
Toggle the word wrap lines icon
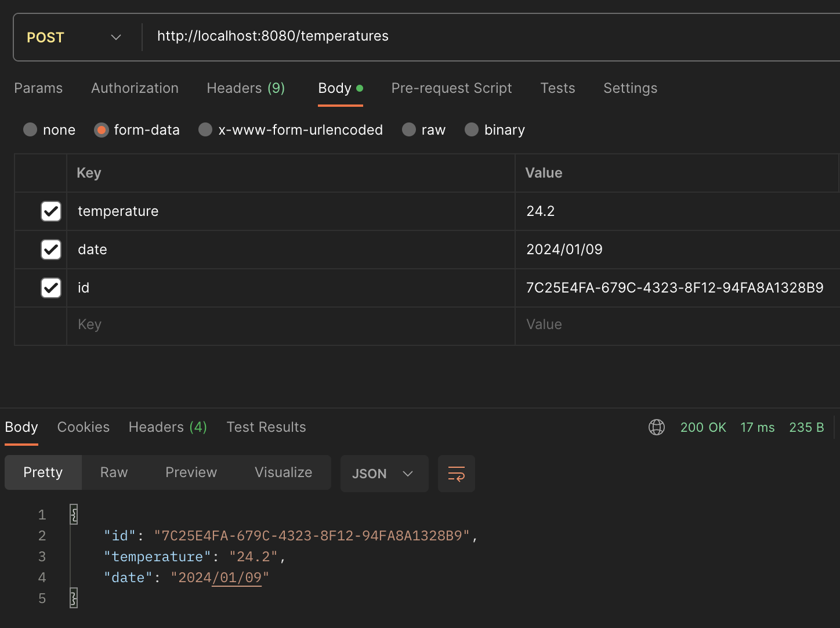coord(456,474)
